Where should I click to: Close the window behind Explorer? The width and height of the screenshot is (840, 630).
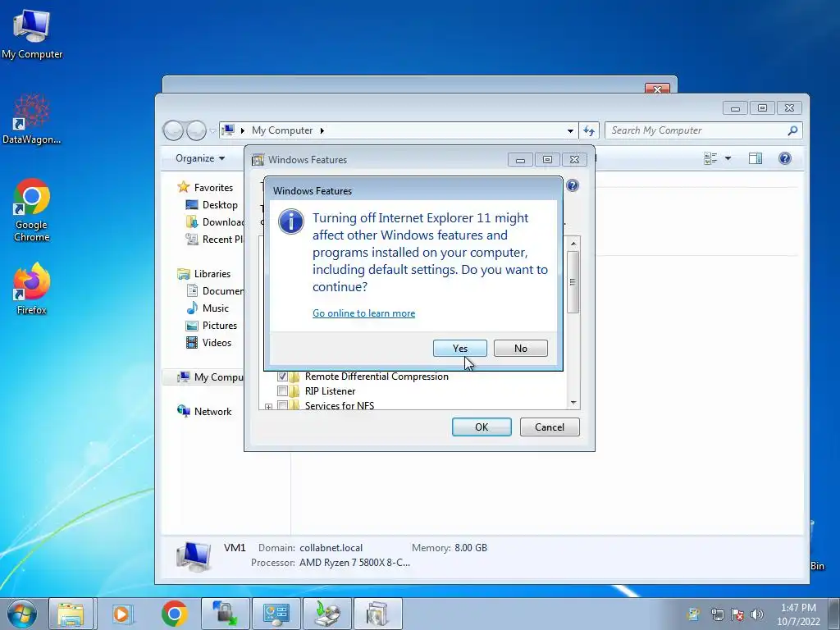pyautogui.click(x=657, y=89)
